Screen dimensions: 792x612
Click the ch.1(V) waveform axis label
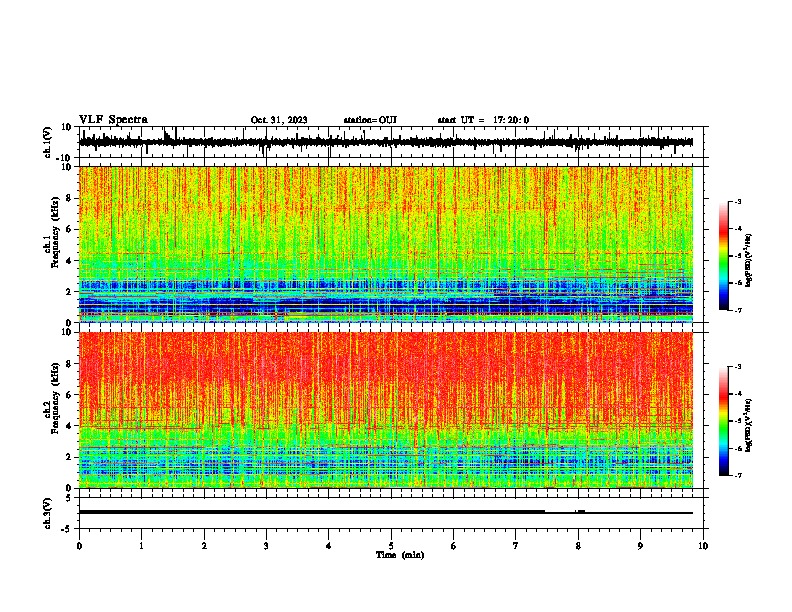click(x=48, y=142)
